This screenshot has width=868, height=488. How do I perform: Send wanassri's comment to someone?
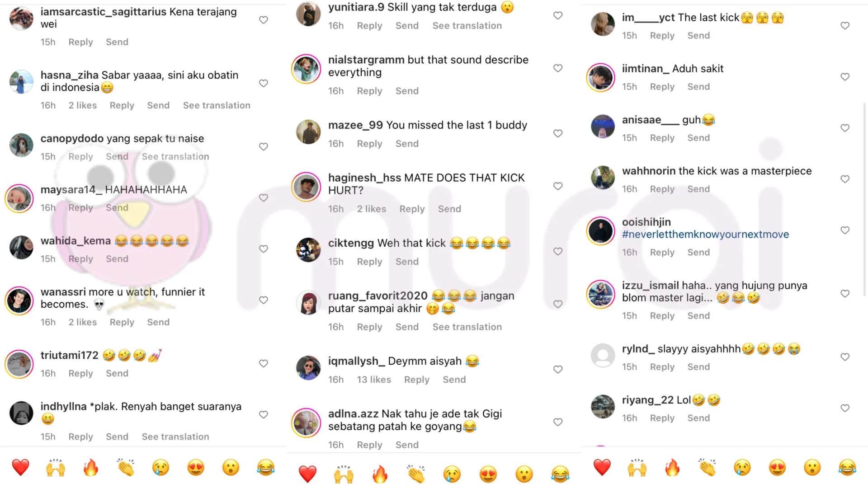(x=158, y=322)
